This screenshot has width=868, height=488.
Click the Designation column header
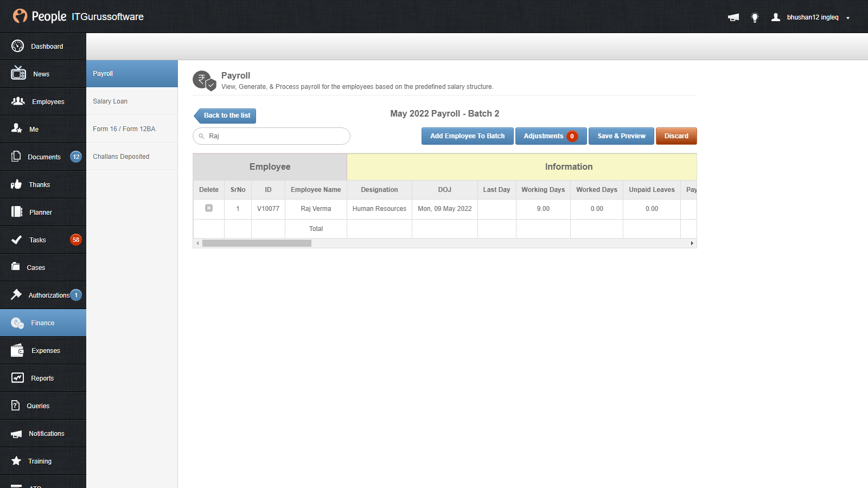[x=379, y=190]
